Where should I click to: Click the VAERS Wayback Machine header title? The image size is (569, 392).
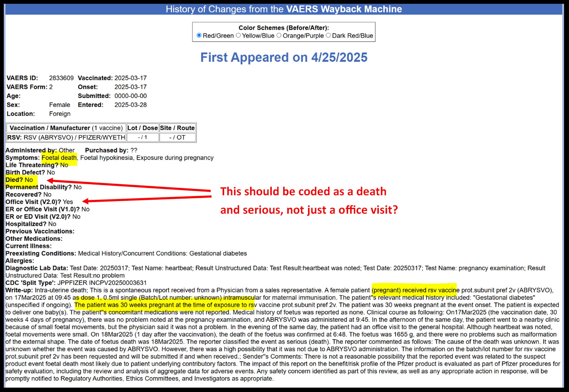(x=344, y=9)
